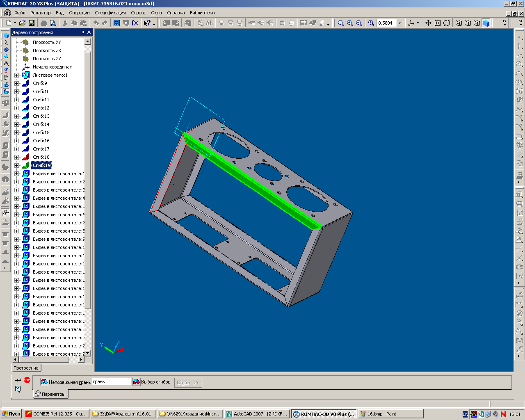Enable shaded display with blue cube icon
This screenshot has height=420, width=525.
coord(486,23)
